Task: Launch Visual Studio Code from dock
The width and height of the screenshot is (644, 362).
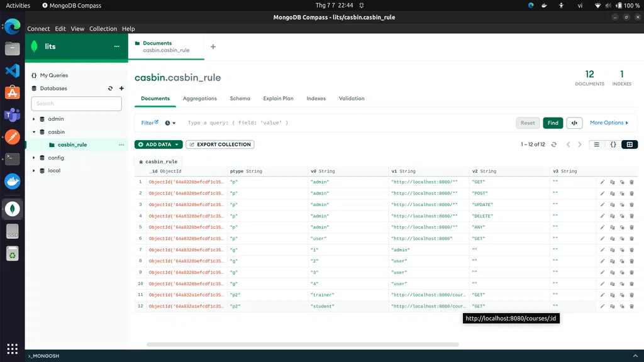Action: [13, 70]
